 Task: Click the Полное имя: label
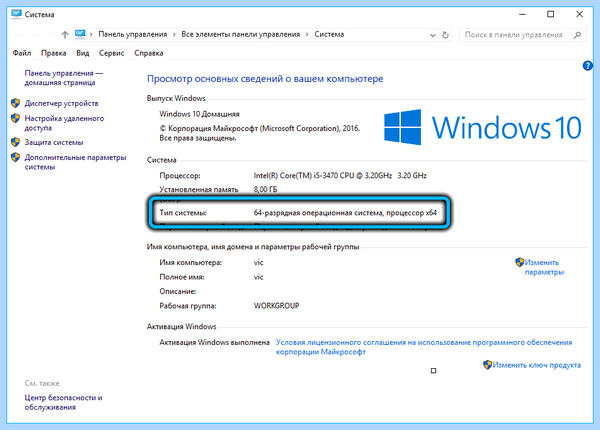[x=182, y=277]
